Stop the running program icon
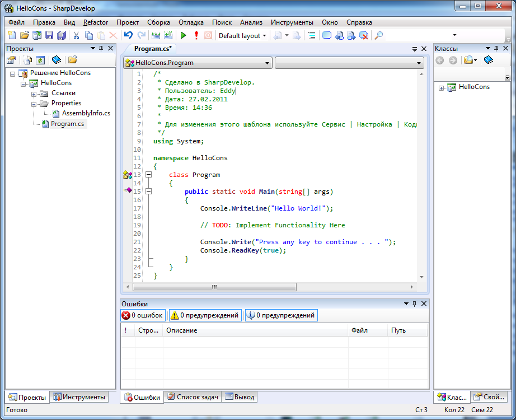Screen dimensions: 516x420 tap(208, 35)
